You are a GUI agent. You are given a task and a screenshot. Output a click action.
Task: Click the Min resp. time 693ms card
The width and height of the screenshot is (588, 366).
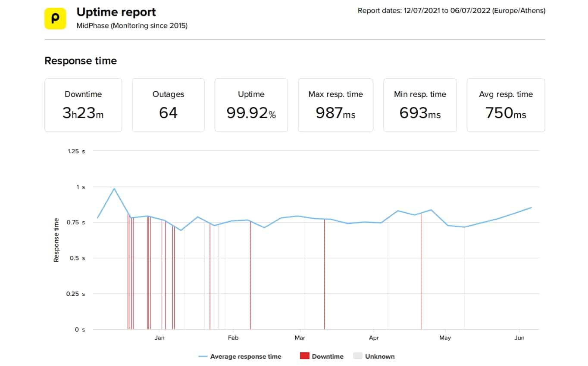pos(420,105)
